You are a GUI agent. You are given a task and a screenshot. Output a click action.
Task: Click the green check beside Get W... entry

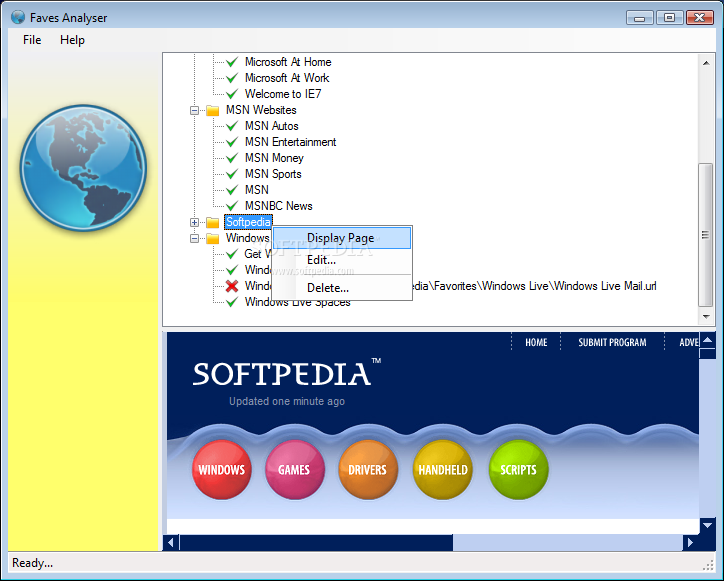click(232, 254)
